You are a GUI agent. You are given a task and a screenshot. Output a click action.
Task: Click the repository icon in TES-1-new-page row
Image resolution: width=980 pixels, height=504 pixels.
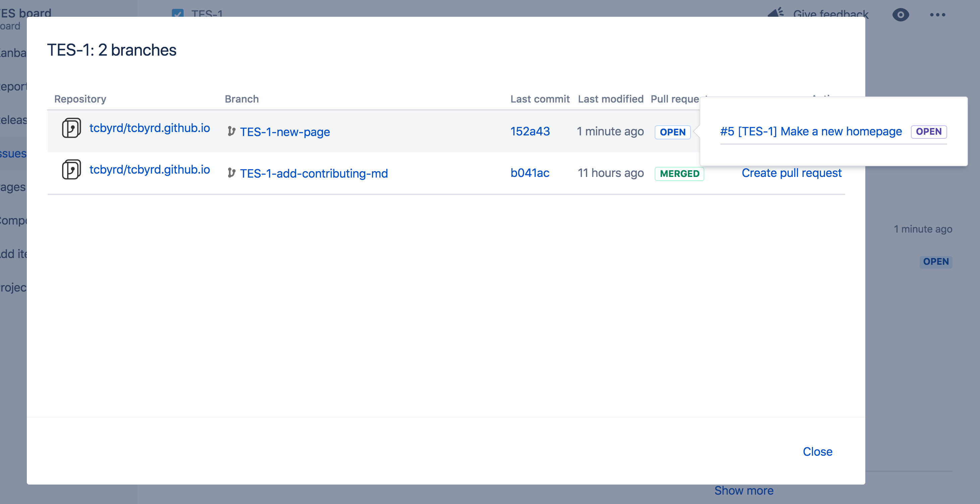(71, 128)
